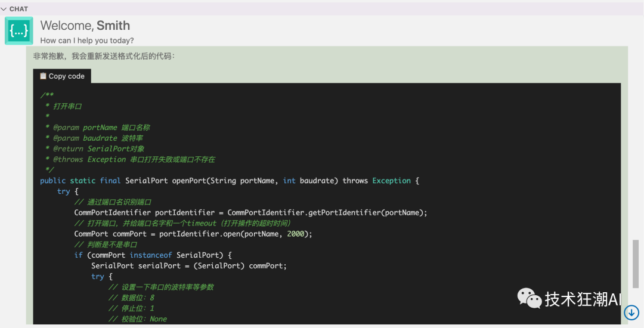
Task: Click the scroll-to-bottom arrow icon
Action: (631, 312)
